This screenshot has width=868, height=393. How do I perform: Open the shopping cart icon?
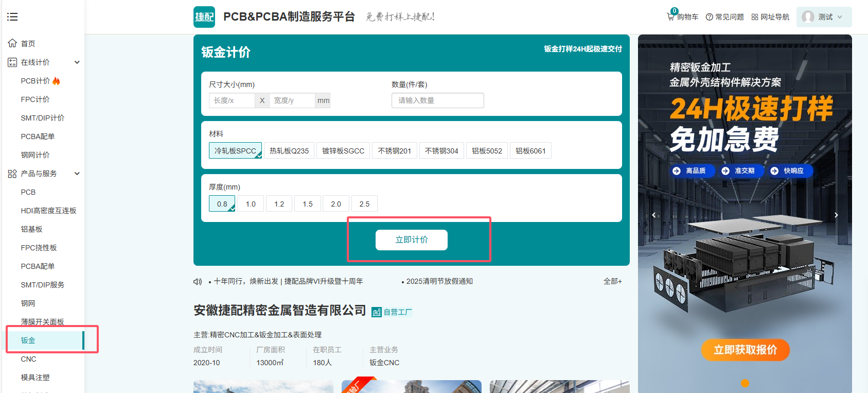coord(670,16)
